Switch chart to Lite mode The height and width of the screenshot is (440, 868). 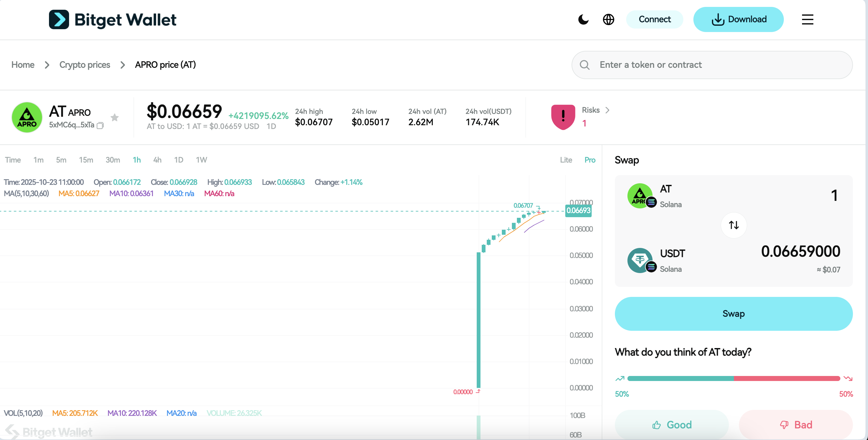[566, 160]
